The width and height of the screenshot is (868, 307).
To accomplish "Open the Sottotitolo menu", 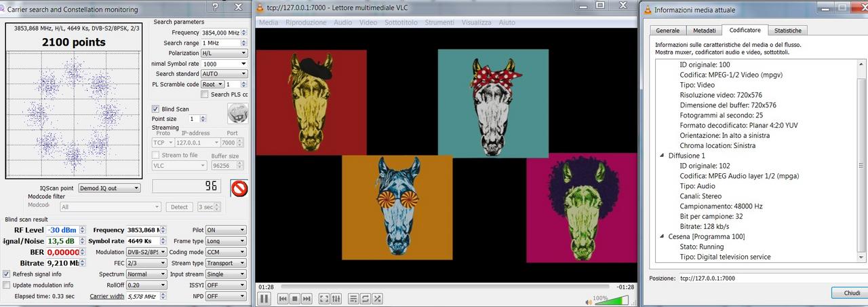I will (x=401, y=22).
